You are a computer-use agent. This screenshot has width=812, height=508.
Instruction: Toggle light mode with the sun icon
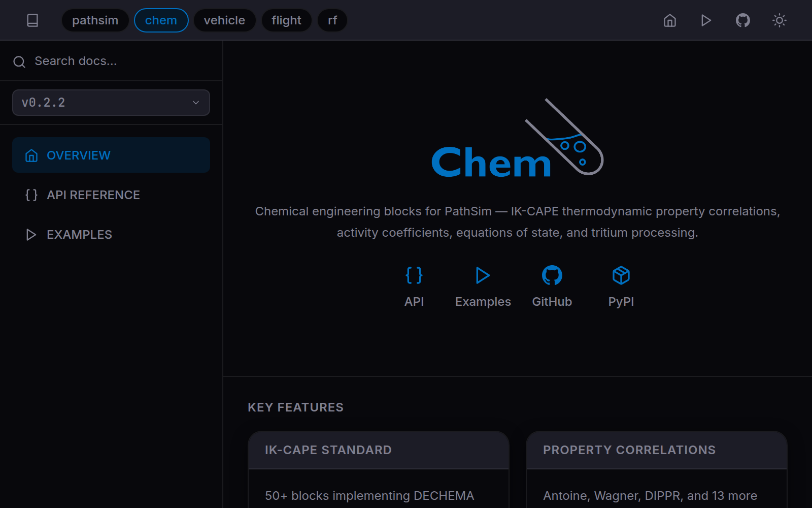[x=779, y=20]
